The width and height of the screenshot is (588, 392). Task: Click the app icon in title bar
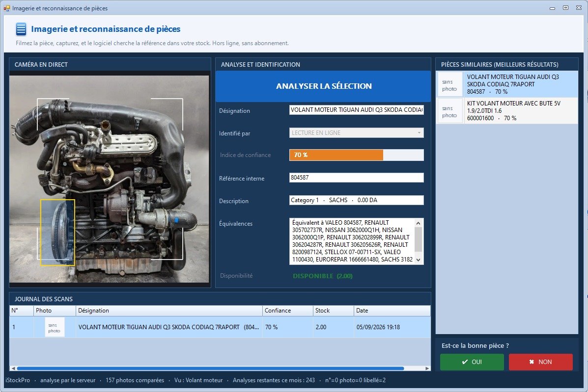7,8
